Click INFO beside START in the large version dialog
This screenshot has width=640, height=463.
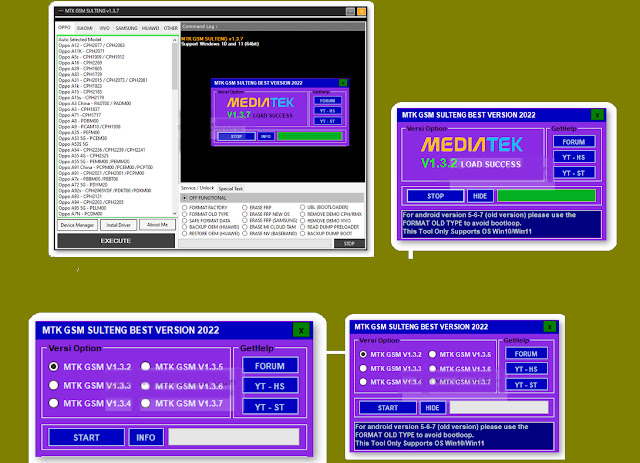[146, 437]
